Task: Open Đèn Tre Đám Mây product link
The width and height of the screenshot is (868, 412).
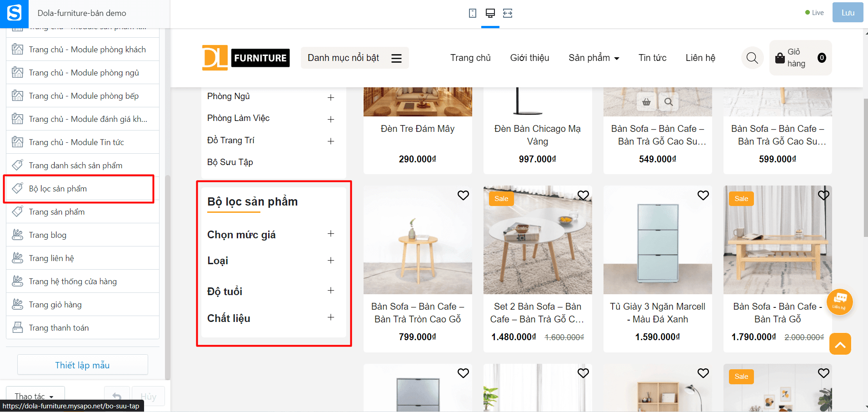Action: [x=418, y=129]
